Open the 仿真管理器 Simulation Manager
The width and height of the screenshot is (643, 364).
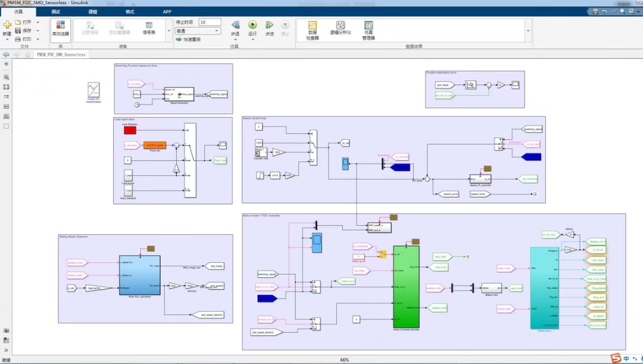pyautogui.click(x=369, y=30)
